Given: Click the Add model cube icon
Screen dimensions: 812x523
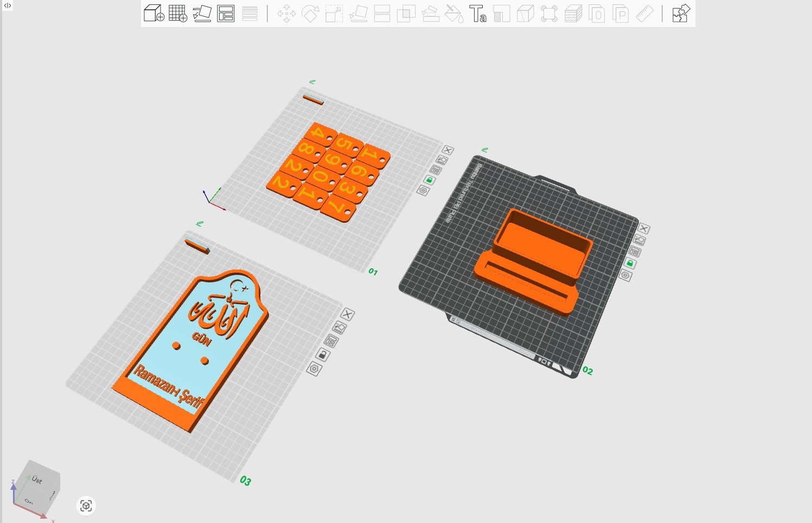Looking at the screenshot, I should coord(154,14).
